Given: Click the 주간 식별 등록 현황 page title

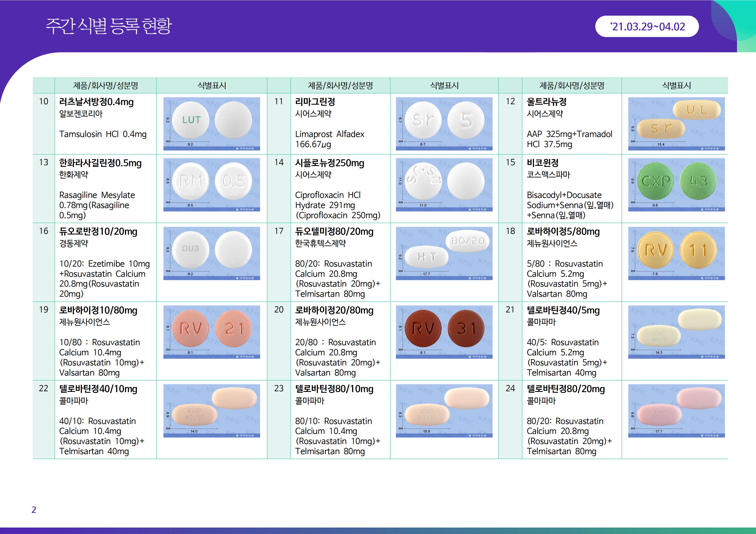Looking at the screenshot, I should (x=108, y=26).
